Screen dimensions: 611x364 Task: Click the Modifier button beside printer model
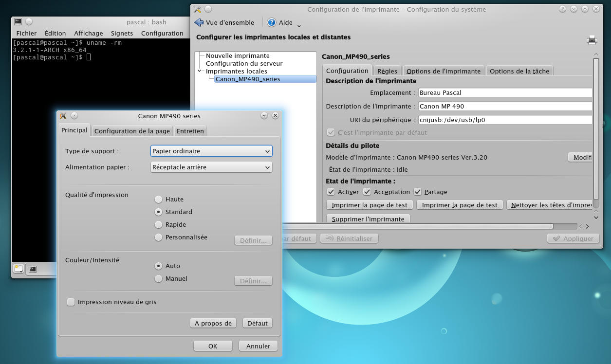click(580, 157)
